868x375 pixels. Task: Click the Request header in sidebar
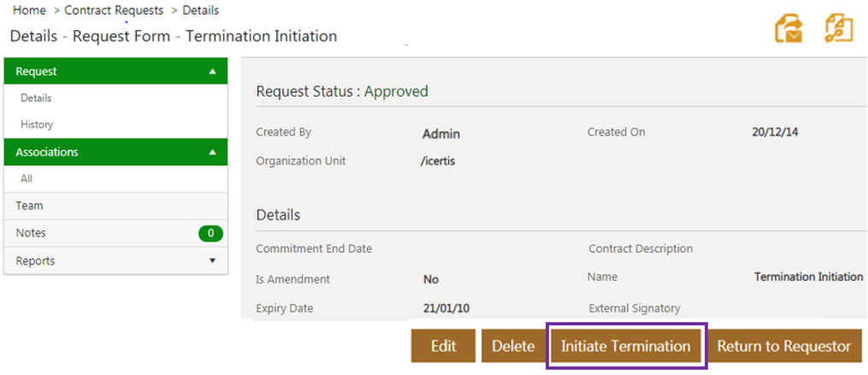pos(38,72)
